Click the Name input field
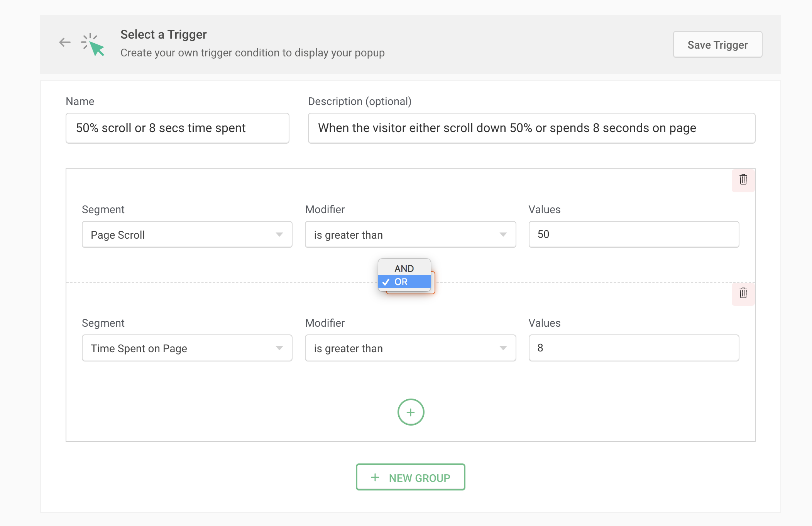The height and width of the screenshot is (526, 812). [177, 128]
